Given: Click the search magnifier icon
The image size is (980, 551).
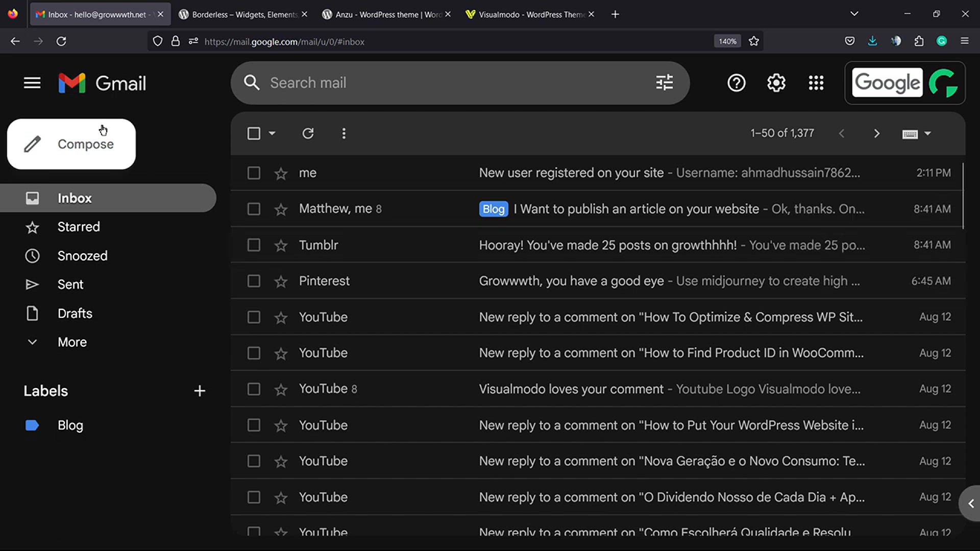Looking at the screenshot, I should coord(252,83).
